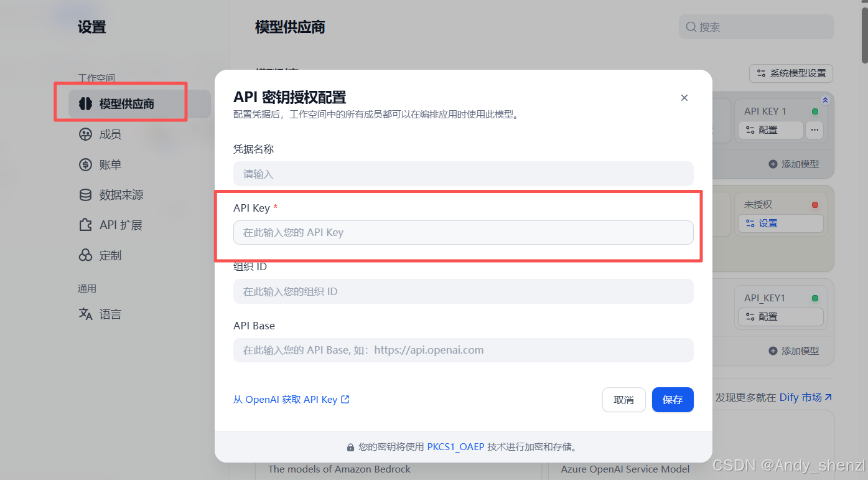Click the Azure OpenAI Service Model text

click(x=625, y=469)
